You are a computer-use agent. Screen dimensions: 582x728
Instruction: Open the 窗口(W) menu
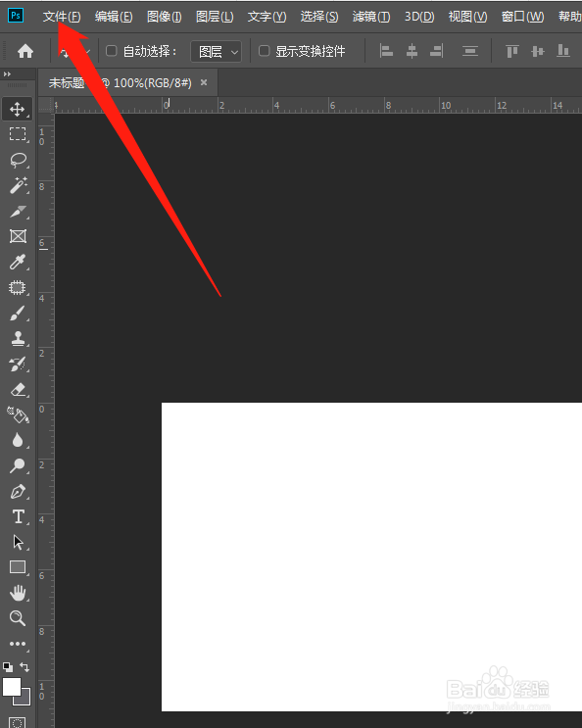(x=522, y=17)
